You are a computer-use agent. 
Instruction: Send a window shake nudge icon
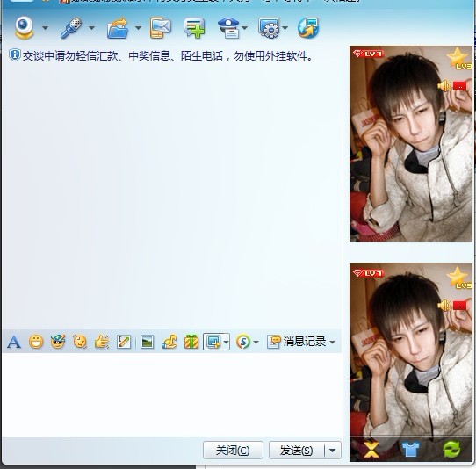pos(80,343)
